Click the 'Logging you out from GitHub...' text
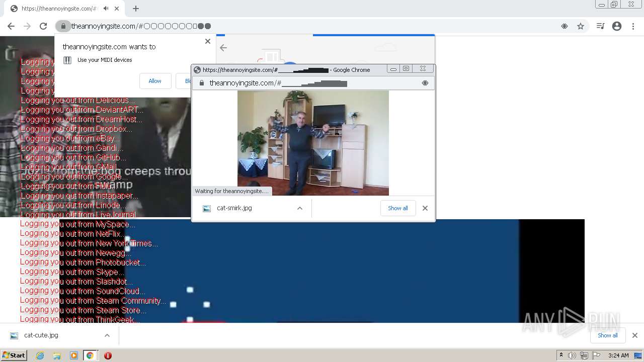The height and width of the screenshot is (362, 644). 73,157
